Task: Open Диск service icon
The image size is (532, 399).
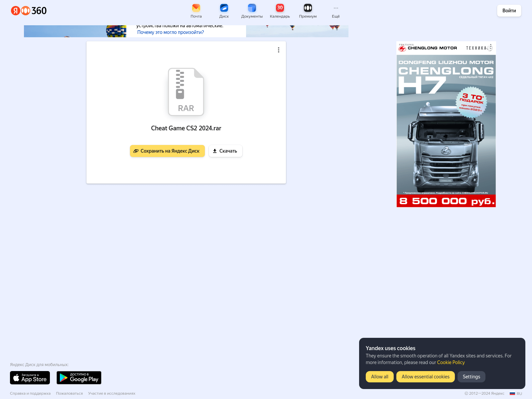Action: 224,11
